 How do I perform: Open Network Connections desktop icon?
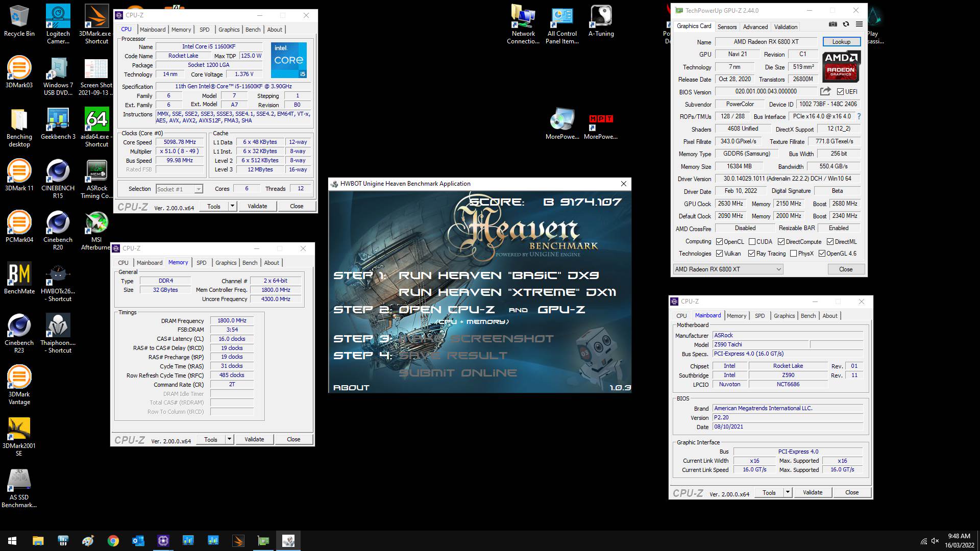[523, 24]
